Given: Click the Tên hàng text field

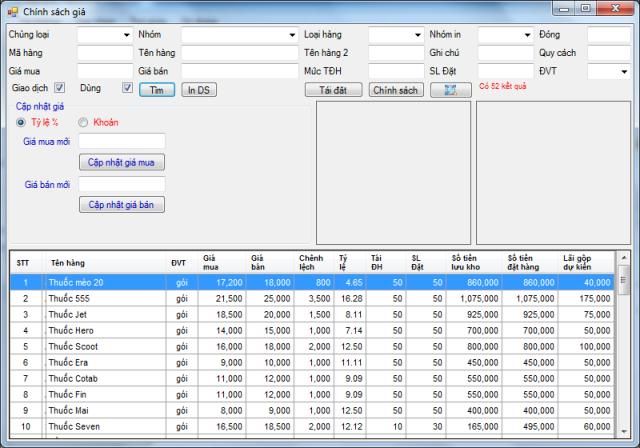Looking at the screenshot, I should (240, 53).
